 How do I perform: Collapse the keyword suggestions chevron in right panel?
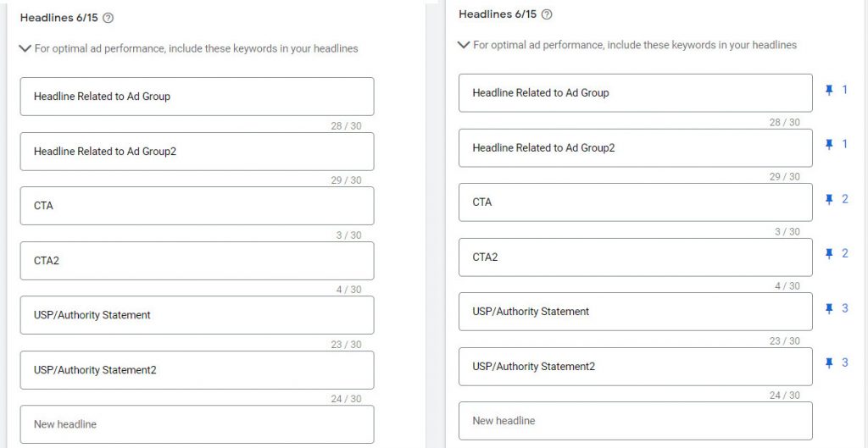click(463, 45)
